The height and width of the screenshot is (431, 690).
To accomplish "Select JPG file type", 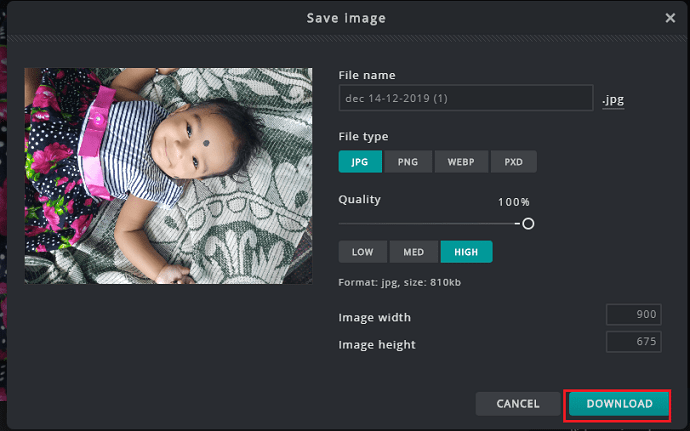I will (360, 162).
